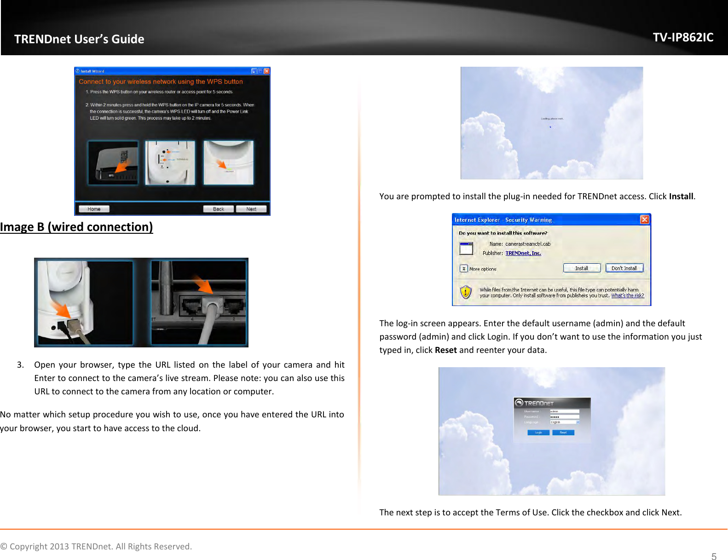The width and height of the screenshot is (728, 560).
Task: Click the "Connect to your wireless network" wizard title
Action: point(161,81)
